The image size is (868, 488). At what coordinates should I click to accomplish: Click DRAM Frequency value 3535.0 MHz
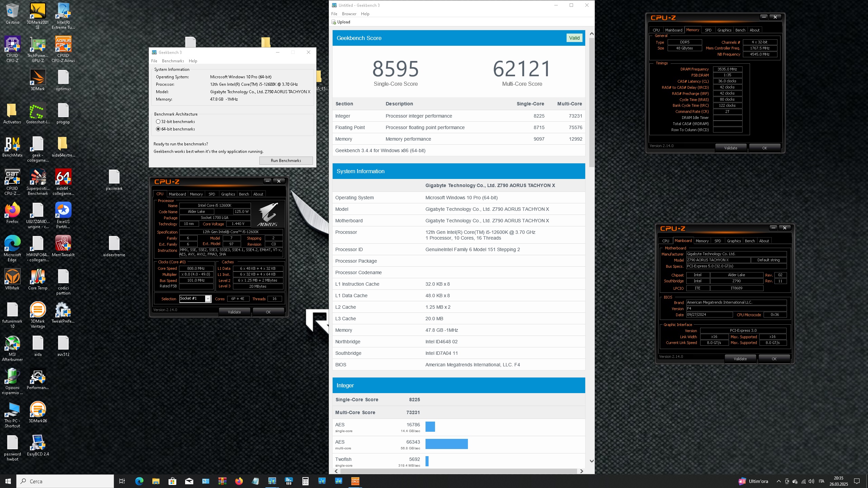(x=727, y=69)
